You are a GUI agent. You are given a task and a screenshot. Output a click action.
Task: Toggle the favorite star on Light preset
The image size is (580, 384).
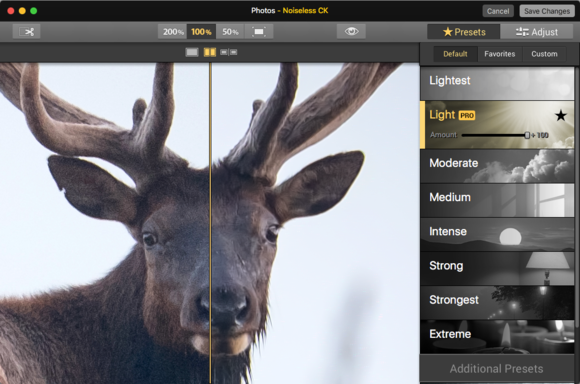(x=561, y=115)
